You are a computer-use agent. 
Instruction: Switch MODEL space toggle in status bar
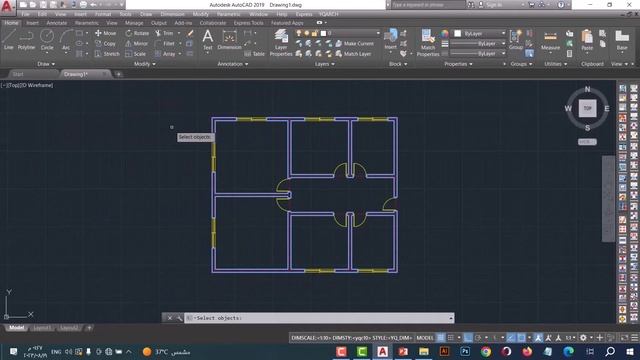pos(425,338)
